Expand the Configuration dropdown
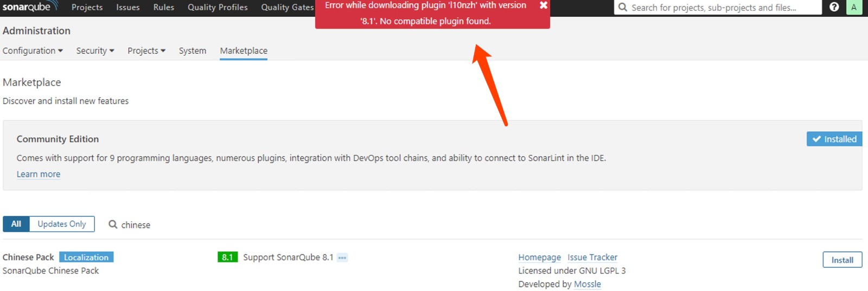 33,50
